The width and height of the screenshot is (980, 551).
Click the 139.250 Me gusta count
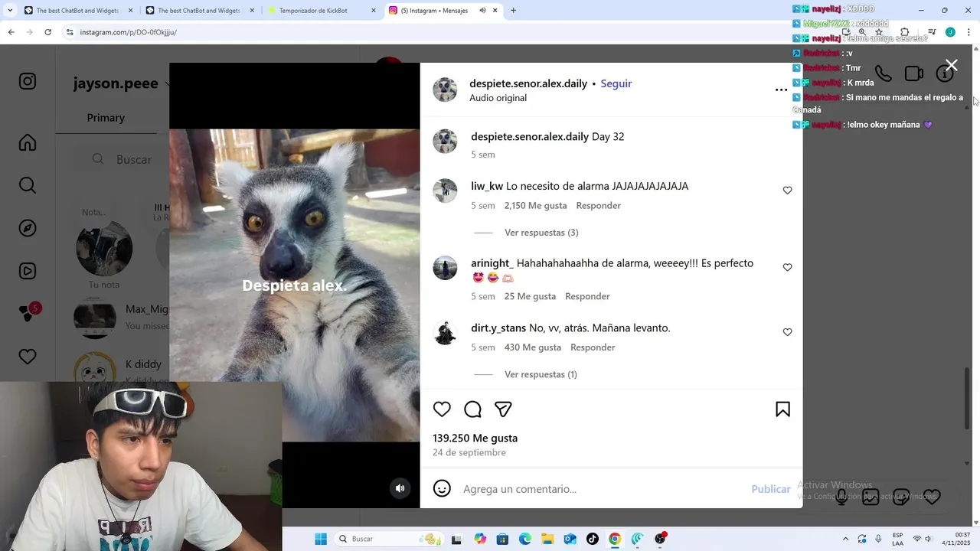click(475, 439)
